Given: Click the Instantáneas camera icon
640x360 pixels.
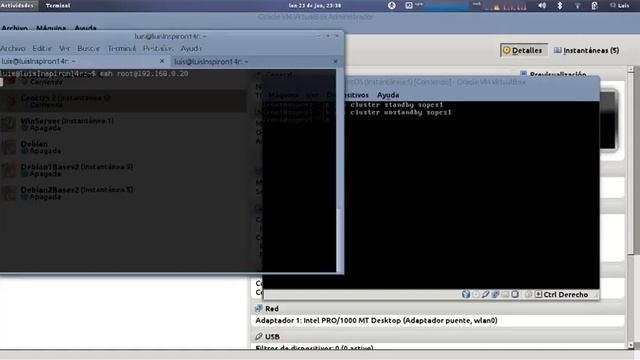Looking at the screenshot, I should click(x=558, y=50).
